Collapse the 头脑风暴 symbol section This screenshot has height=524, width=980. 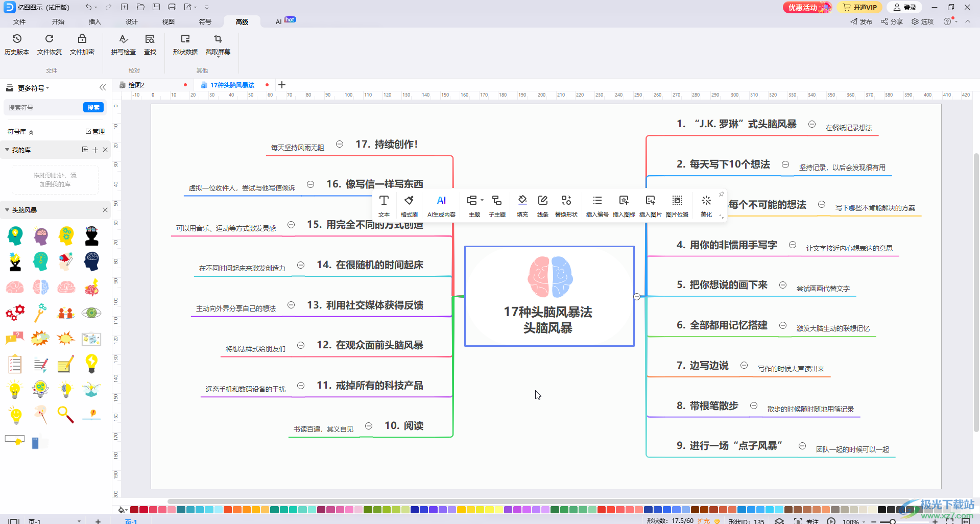point(7,210)
